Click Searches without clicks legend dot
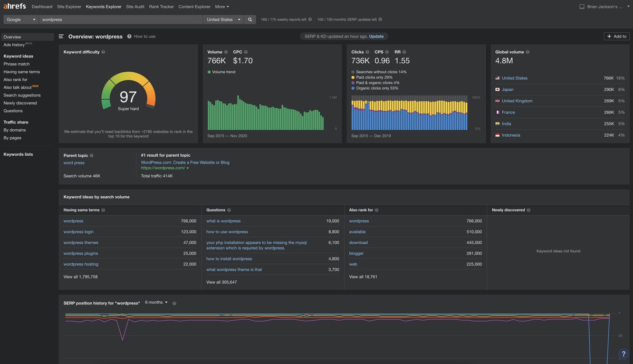 (x=353, y=72)
